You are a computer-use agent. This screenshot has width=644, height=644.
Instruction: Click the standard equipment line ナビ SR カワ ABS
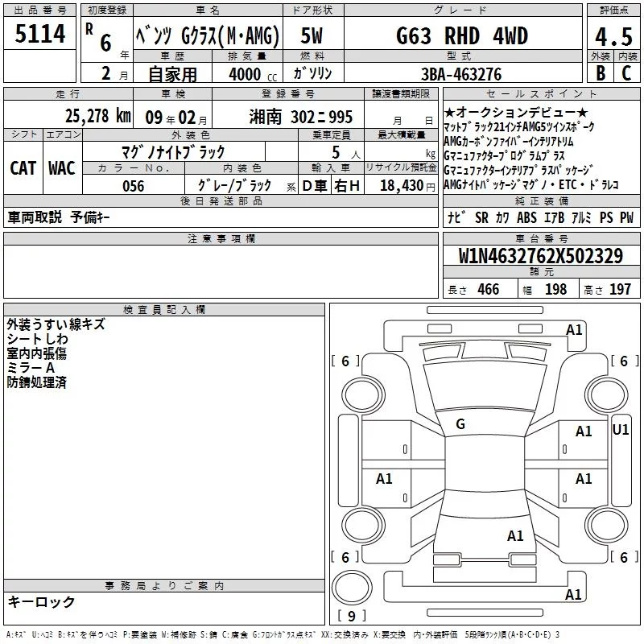tap(541, 217)
